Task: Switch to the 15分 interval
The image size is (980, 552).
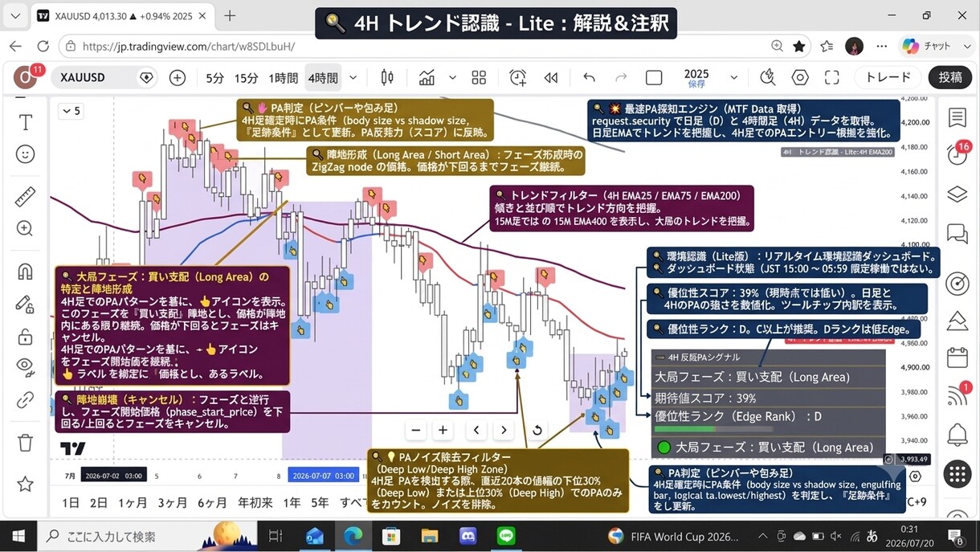Action: click(x=246, y=78)
